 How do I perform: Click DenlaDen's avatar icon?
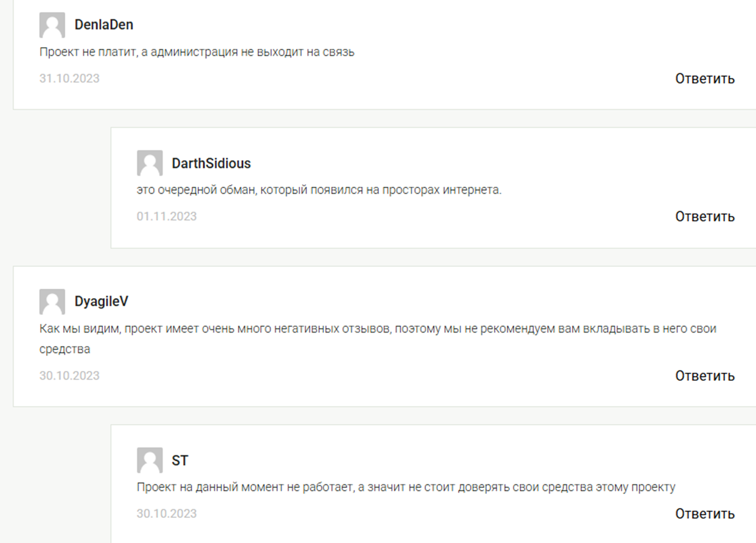(x=52, y=25)
